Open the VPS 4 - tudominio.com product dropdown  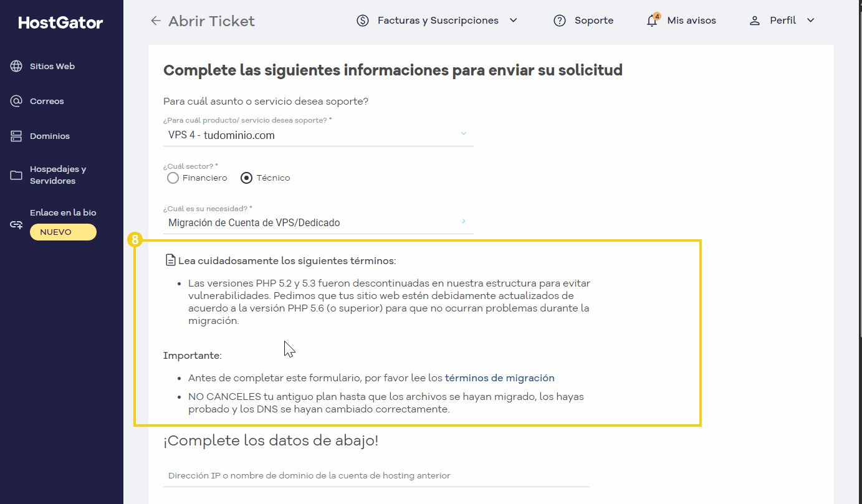point(318,135)
